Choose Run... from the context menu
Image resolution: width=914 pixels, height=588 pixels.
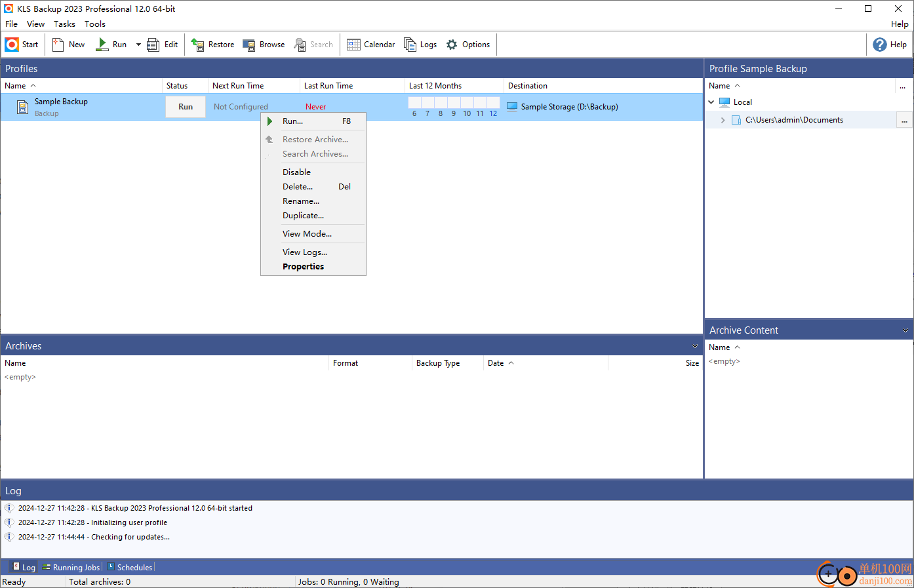click(x=313, y=121)
